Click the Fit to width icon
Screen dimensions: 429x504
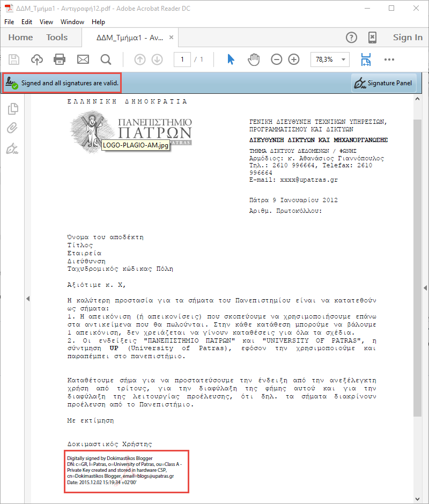coord(366,60)
